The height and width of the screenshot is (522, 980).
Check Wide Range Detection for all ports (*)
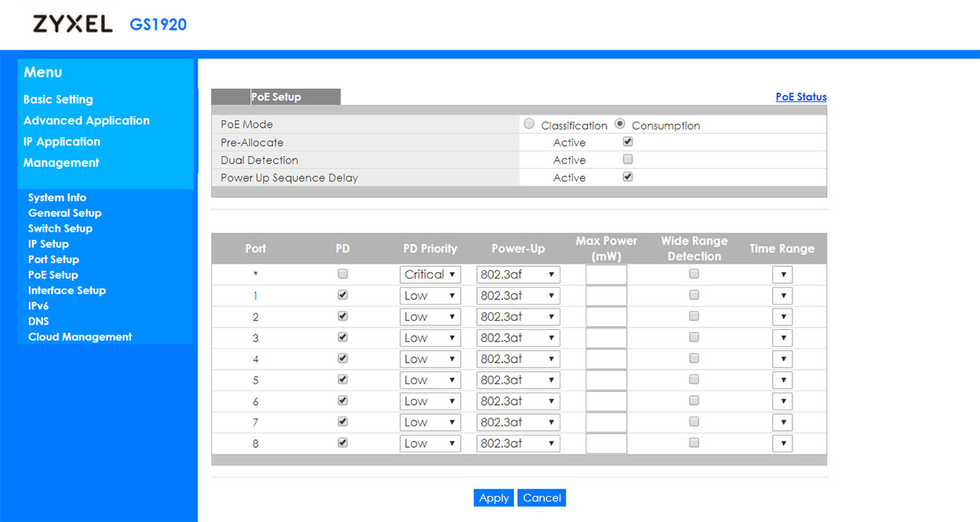[x=694, y=273]
